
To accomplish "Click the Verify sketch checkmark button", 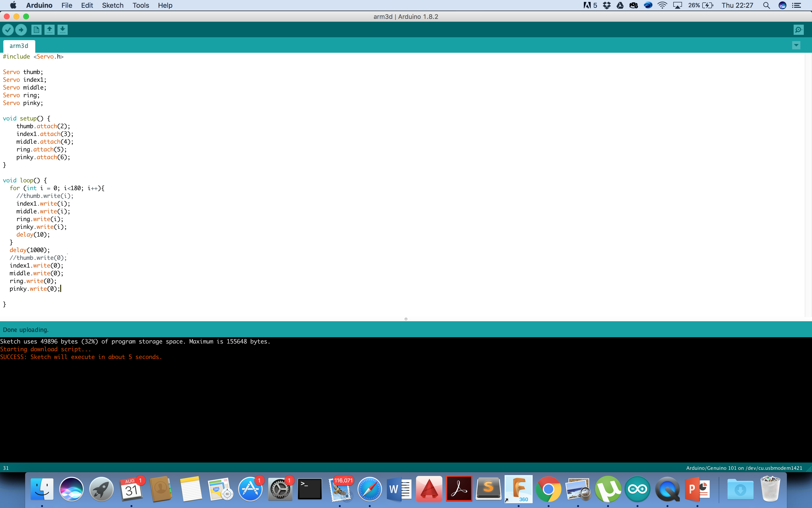I will pyautogui.click(x=8, y=30).
